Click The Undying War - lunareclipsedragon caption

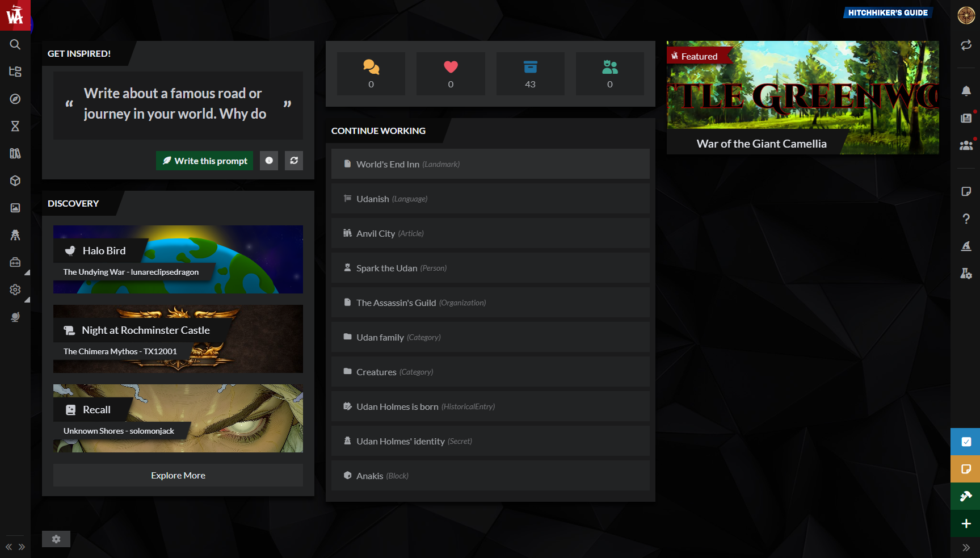coord(131,272)
